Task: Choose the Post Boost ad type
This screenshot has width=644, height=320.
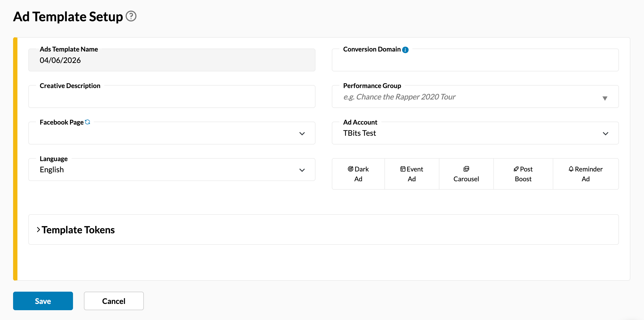Action: (x=523, y=174)
